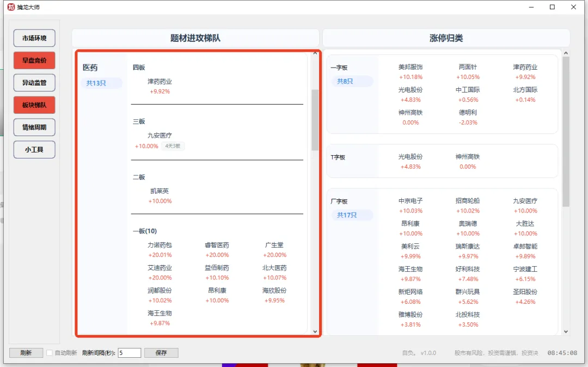This screenshot has height=367, width=588.
Task: Select stock 瑞斯康达
Action: [468, 246]
